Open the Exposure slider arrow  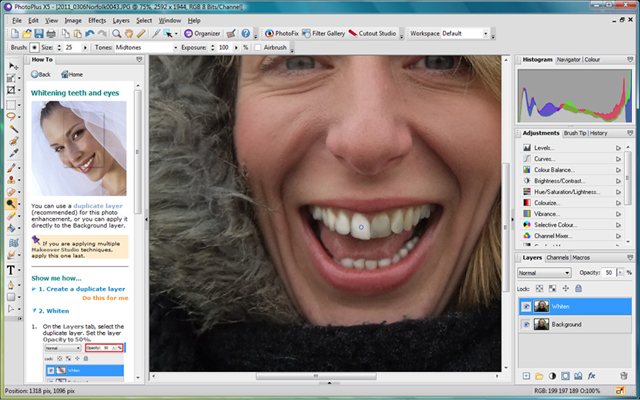(x=236, y=48)
